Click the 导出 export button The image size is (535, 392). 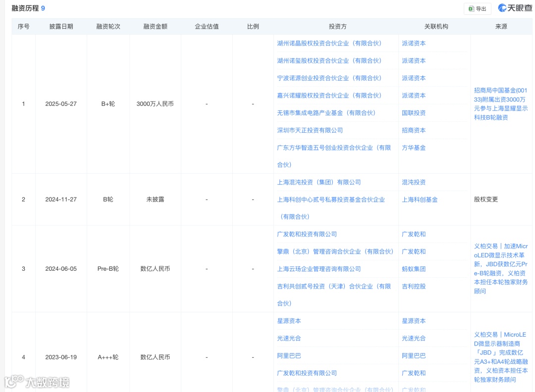[477, 9]
